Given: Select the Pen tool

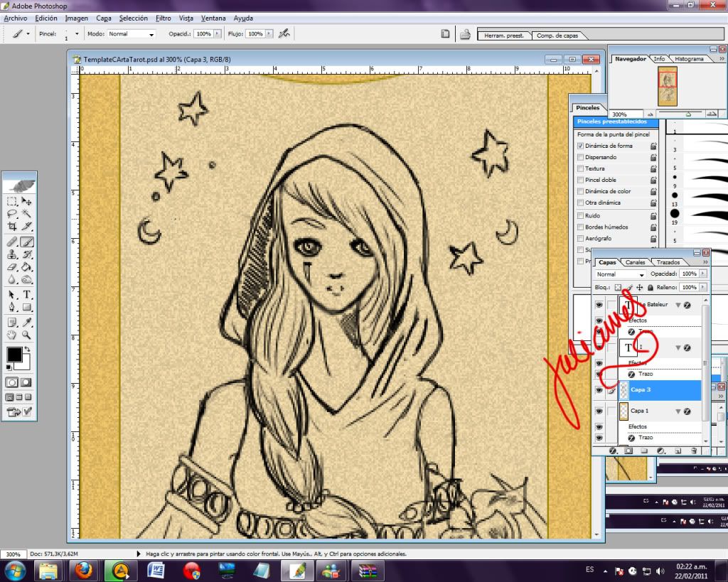Looking at the screenshot, I should 12,307.
